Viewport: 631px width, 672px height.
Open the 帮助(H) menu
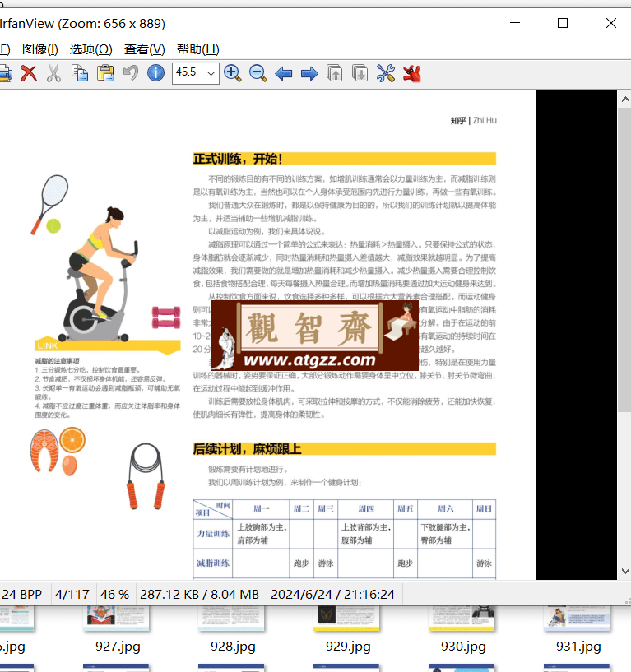[197, 49]
